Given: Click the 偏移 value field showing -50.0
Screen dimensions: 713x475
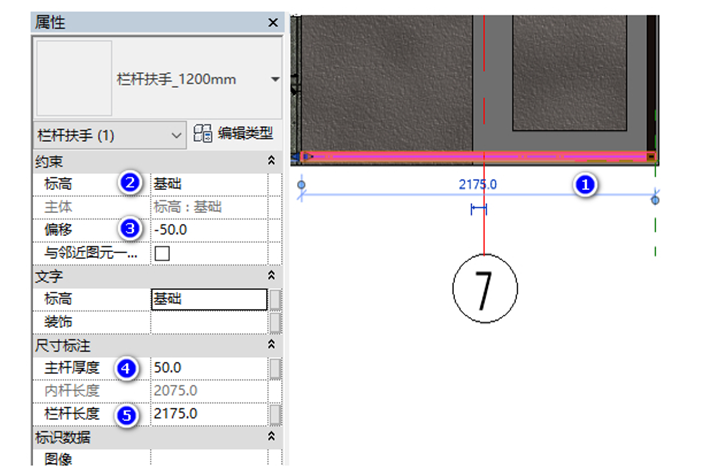Looking at the screenshot, I should [x=208, y=229].
